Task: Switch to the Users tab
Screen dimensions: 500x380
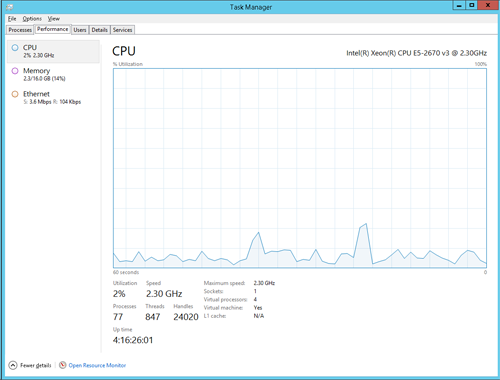Action: click(80, 30)
